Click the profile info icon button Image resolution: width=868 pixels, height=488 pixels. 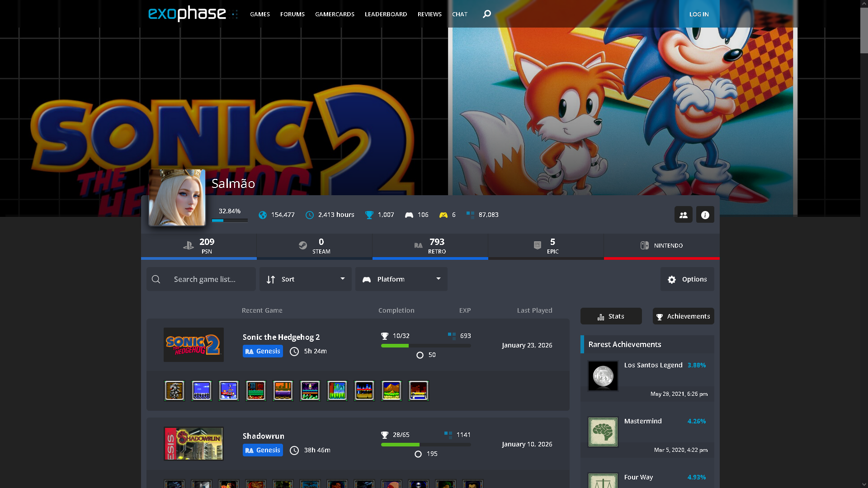(705, 215)
